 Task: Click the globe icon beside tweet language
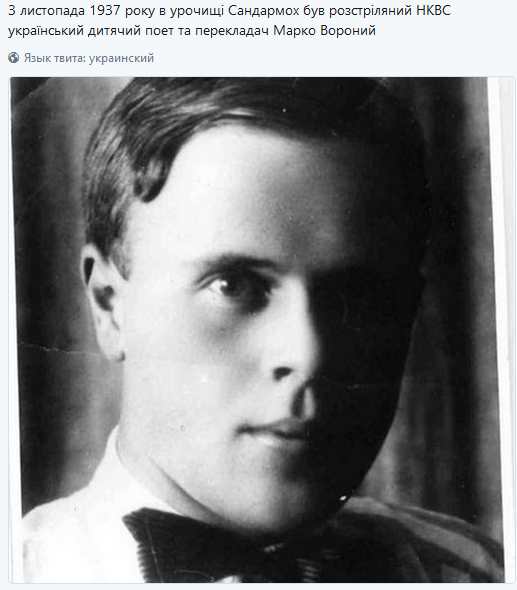point(14,58)
